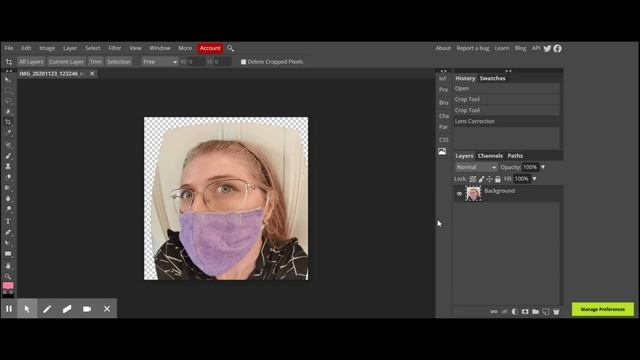The image size is (640, 360).
Task: Collapse the left toolbar arrows
Action: click(9, 71)
